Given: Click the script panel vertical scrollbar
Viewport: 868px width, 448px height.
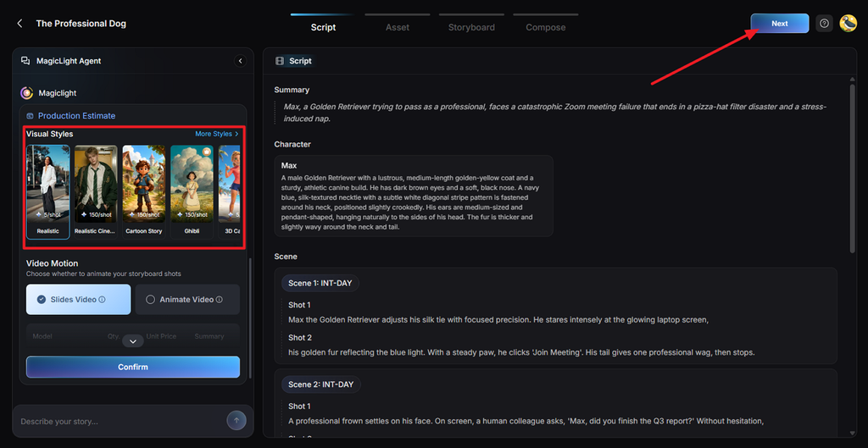Looking at the screenshot, I should (853, 169).
